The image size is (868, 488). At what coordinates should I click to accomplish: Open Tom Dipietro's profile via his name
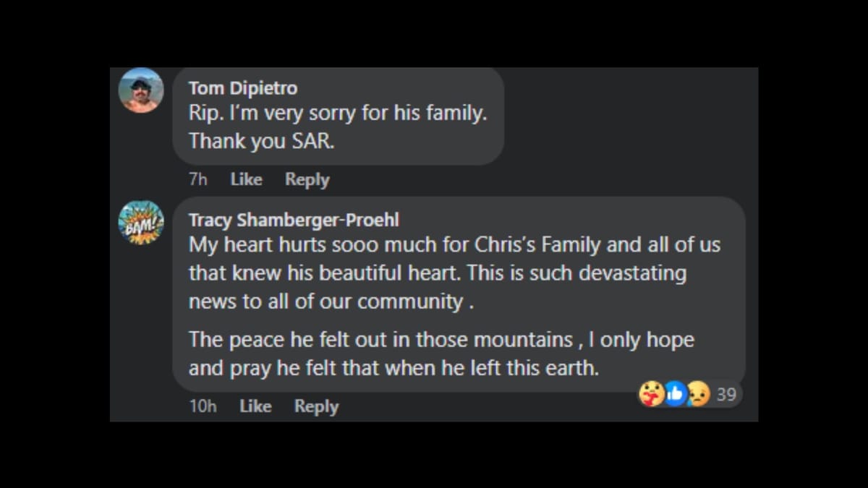(x=243, y=87)
